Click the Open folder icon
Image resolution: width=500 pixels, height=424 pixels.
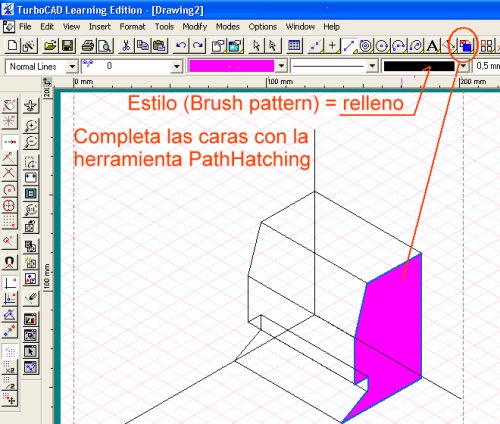click(50, 46)
